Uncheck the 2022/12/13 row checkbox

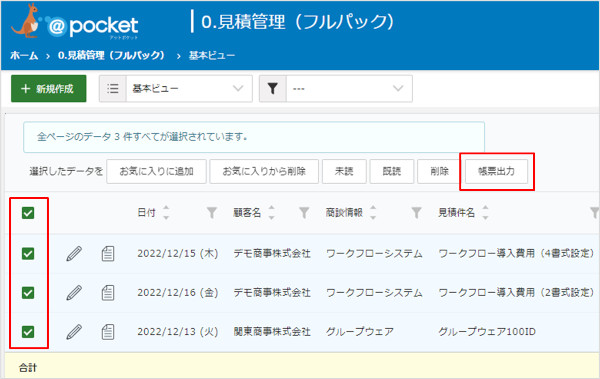click(28, 332)
